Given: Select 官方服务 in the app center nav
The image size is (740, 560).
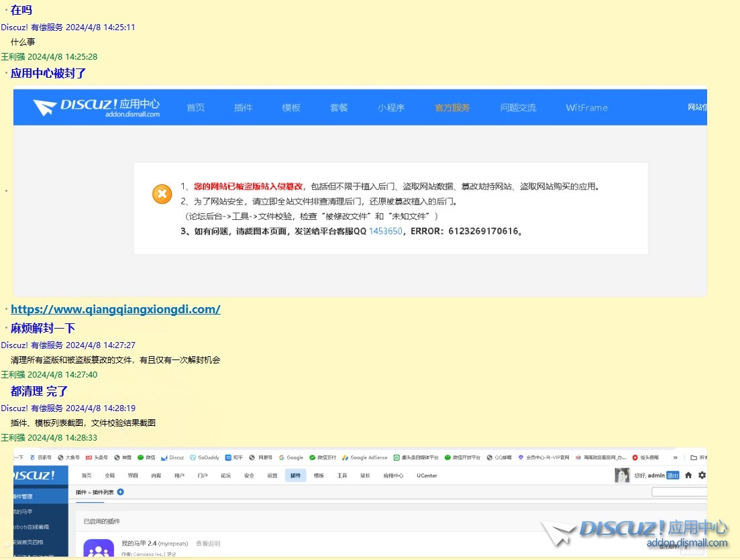Looking at the screenshot, I should point(452,107).
